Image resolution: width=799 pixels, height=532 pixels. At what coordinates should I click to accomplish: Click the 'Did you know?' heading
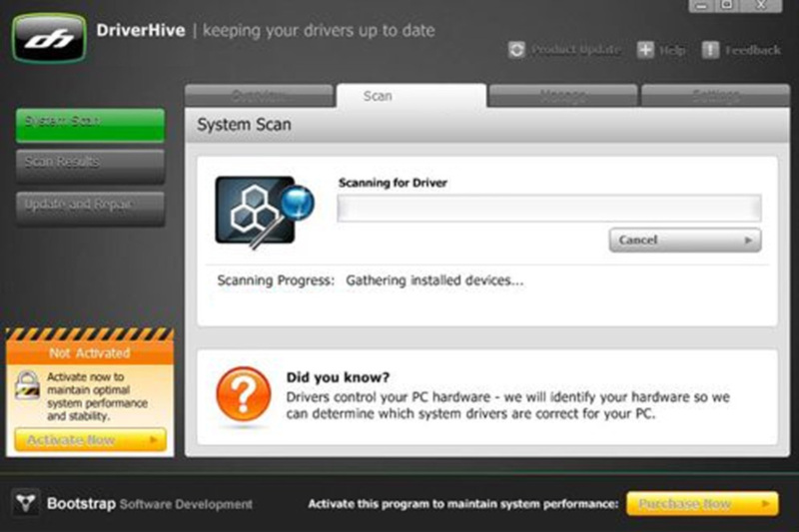pos(338,377)
